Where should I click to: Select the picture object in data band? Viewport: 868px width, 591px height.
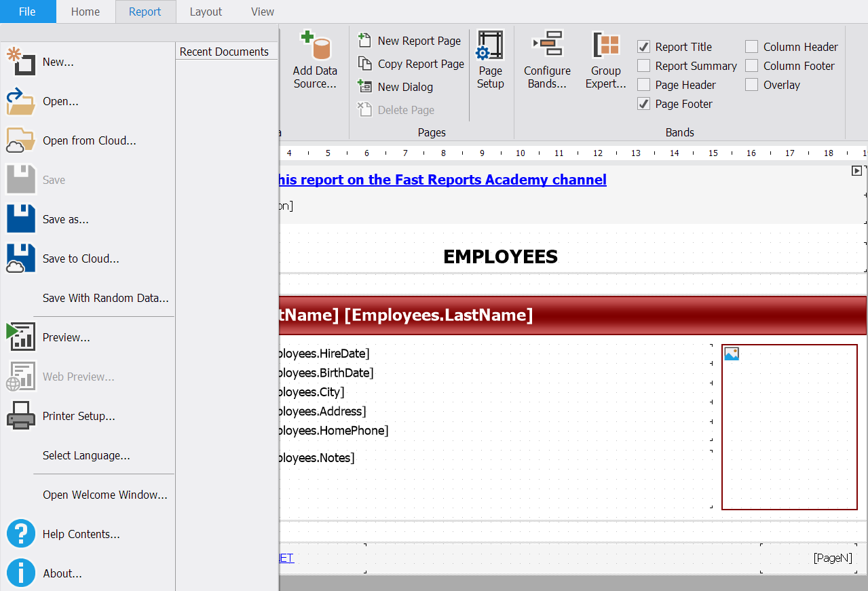tap(789, 427)
